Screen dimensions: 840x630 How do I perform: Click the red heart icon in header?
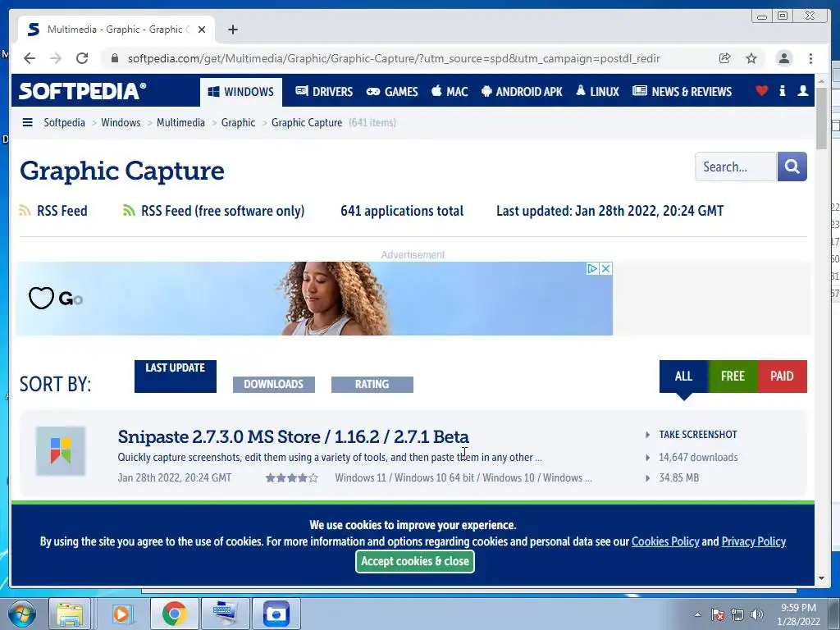click(x=762, y=90)
